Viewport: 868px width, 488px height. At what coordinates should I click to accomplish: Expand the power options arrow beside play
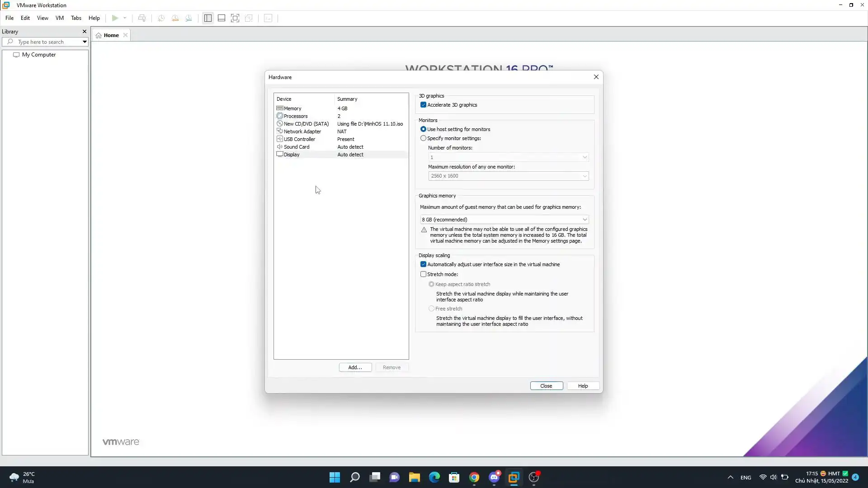(125, 18)
